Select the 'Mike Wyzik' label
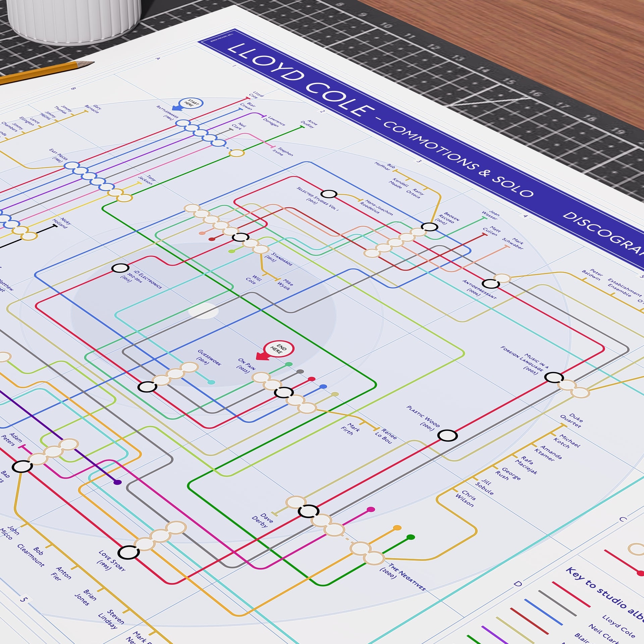This screenshot has width=644, height=644. [x=285, y=284]
